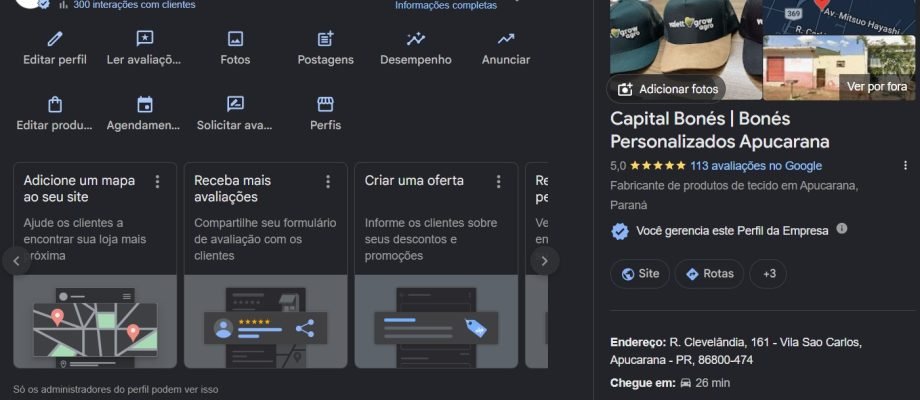Expand more actions with '+3' button

pyautogui.click(x=769, y=274)
